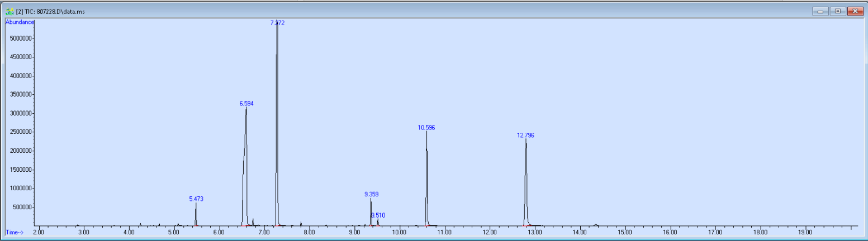Close the TIC chromatogram window
868x241 pixels.
(855, 11)
